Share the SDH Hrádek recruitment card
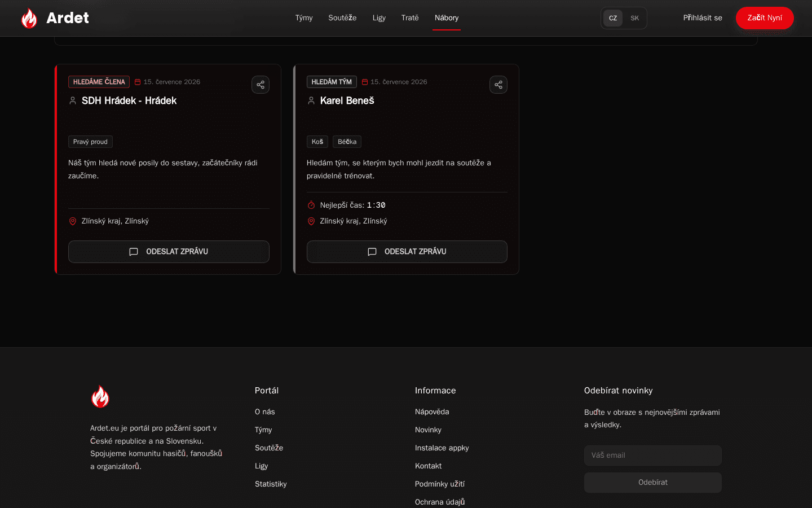Image resolution: width=812 pixels, height=508 pixels. (261, 85)
